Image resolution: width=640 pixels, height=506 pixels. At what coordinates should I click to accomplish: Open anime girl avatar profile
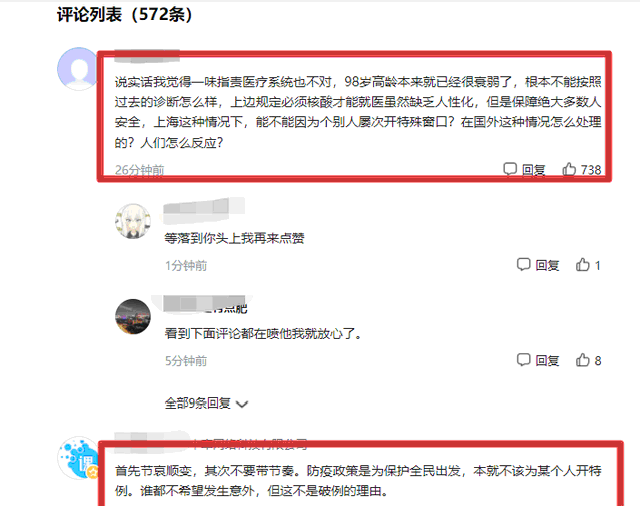click(133, 221)
